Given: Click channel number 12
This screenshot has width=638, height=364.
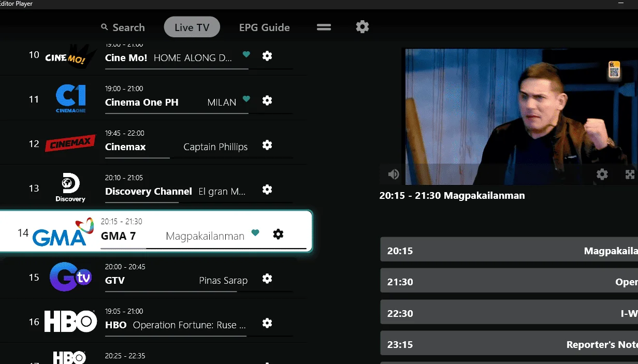Looking at the screenshot, I should [34, 144].
